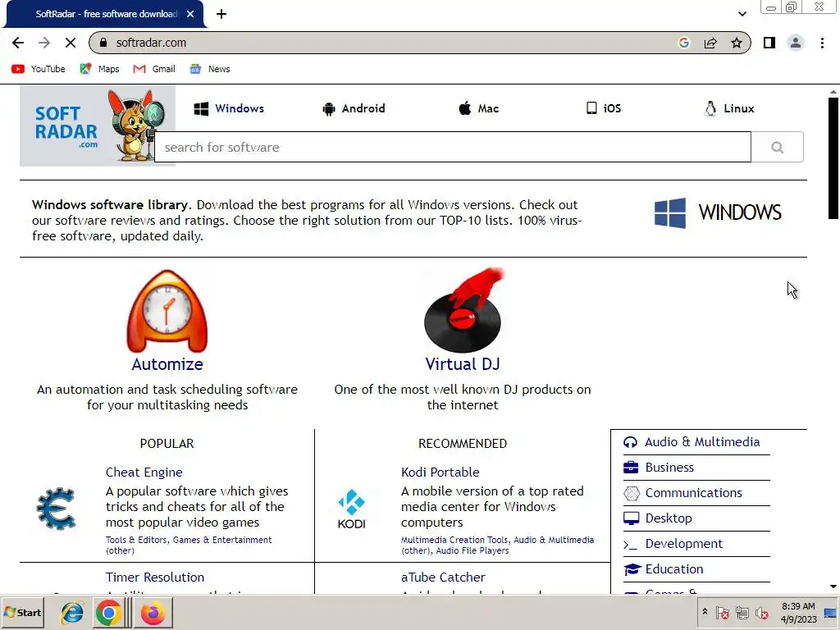Click the graduation cap icon beside Education
The height and width of the screenshot is (630, 840).
pyautogui.click(x=632, y=569)
